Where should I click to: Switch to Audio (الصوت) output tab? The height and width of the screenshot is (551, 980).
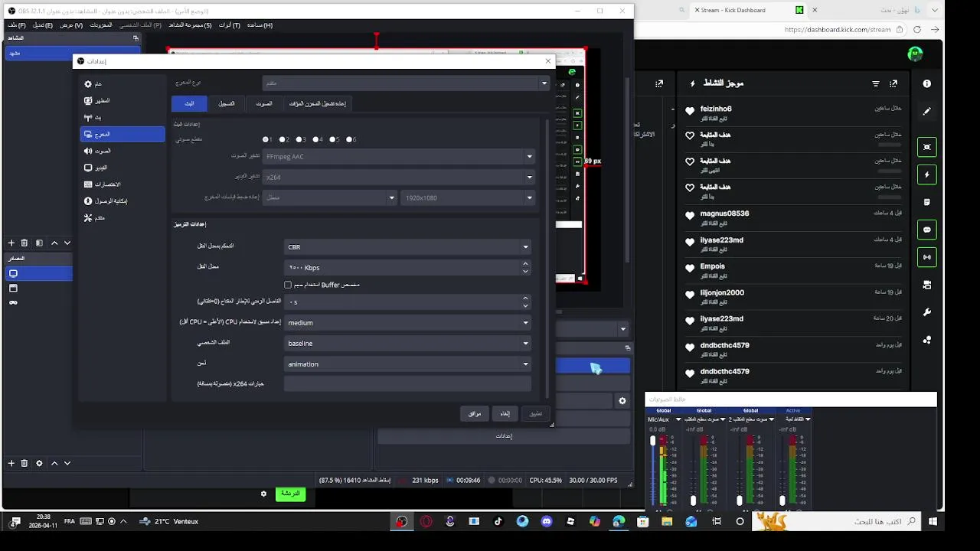(264, 103)
